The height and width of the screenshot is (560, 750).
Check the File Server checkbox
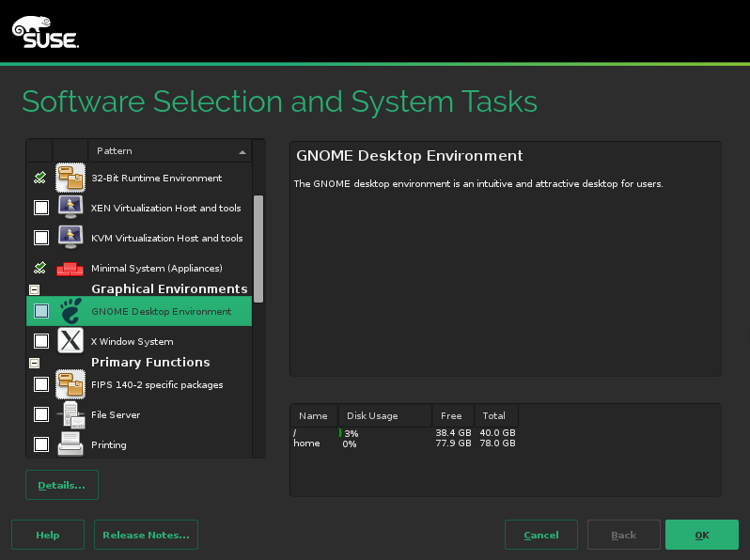tap(41, 414)
